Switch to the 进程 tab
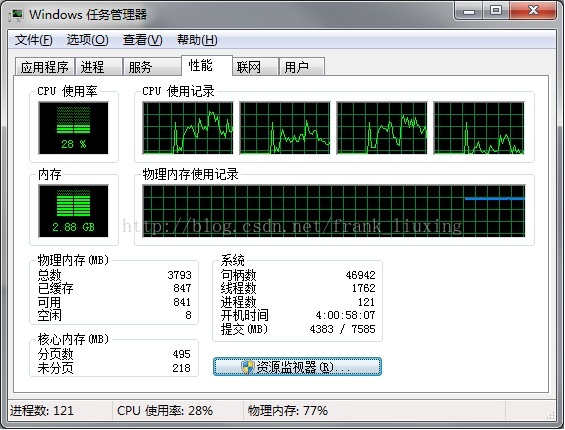This screenshot has height=430, width=565. [98, 67]
